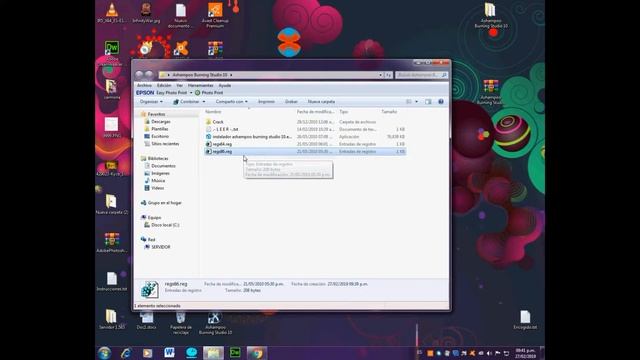Select the Nueva carpeta (2) desktop folder

(112, 204)
